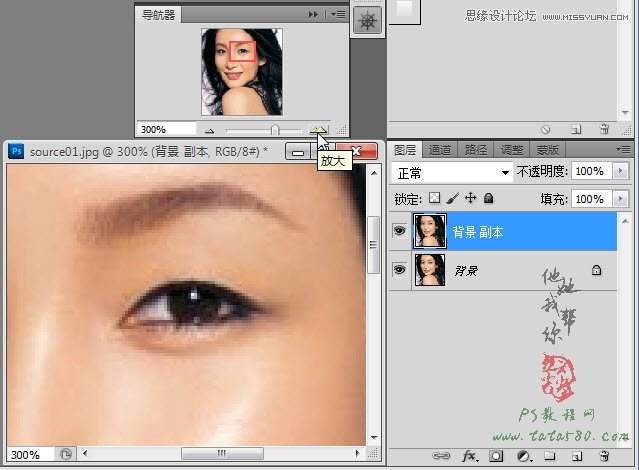This screenshot has width=639, height=470.
Task: Click the 导航器 Navigator tab
Action: coord(158,15)
